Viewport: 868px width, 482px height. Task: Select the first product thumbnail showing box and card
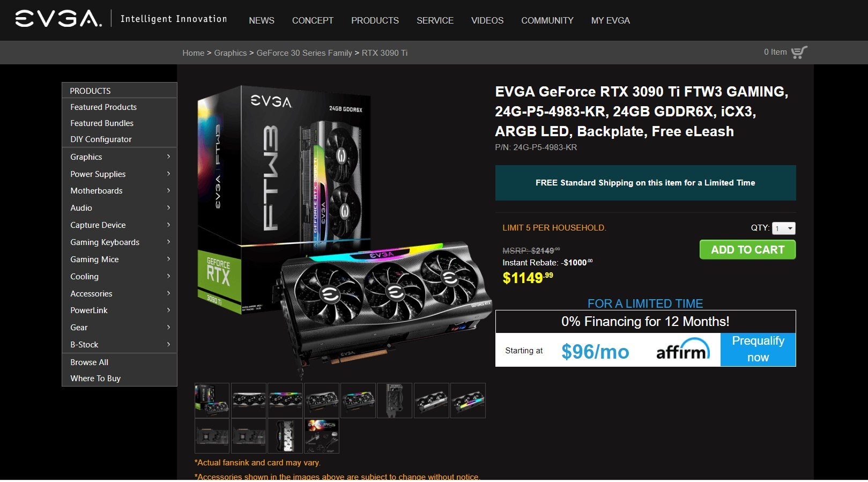click(x=212, y=401)
